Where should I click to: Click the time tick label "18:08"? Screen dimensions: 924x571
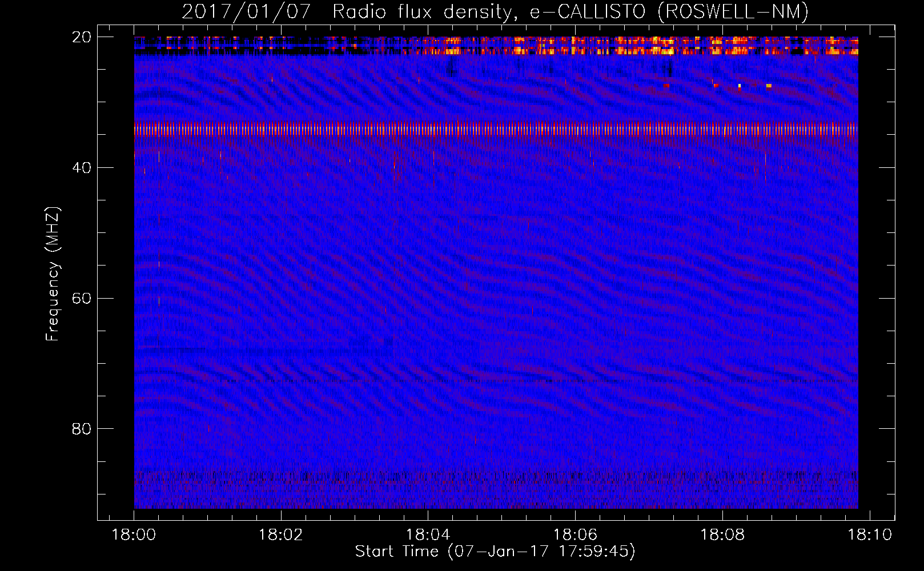tap(722, 535)
